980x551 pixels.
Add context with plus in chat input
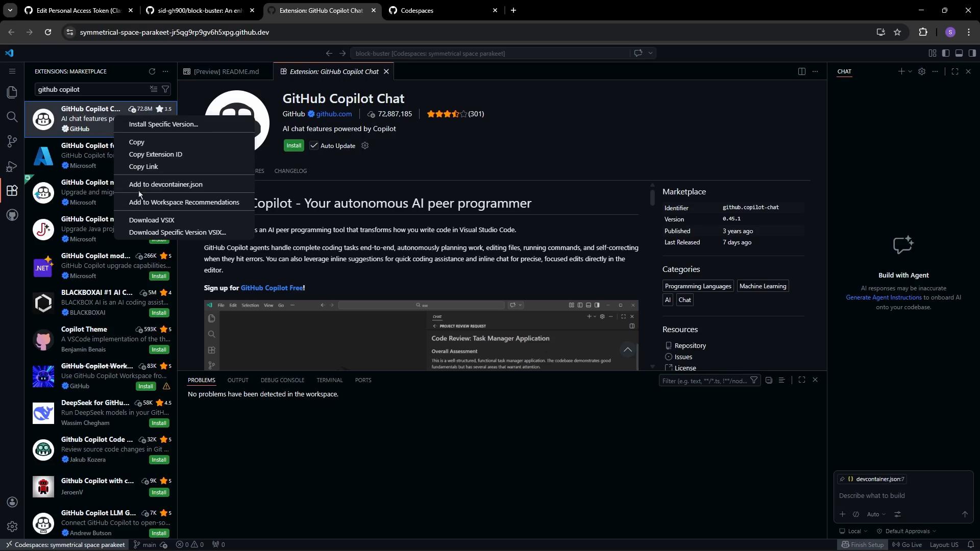842,514
